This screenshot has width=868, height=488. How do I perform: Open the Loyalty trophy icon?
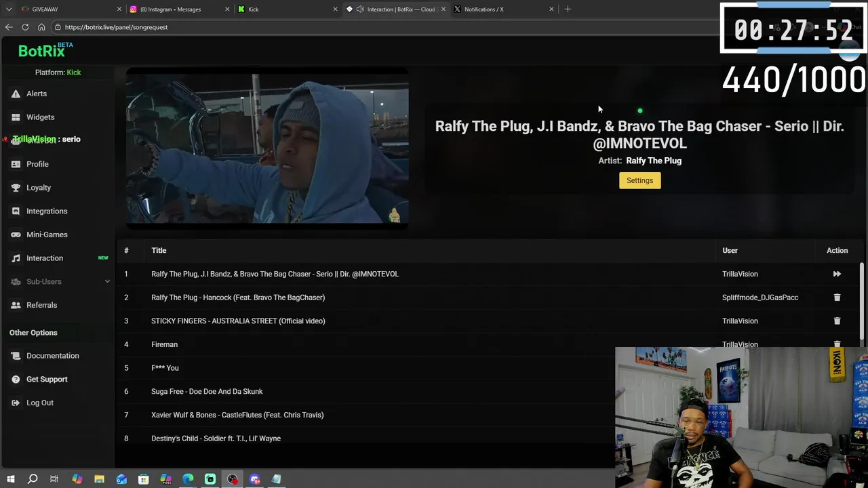pos(16,188)
